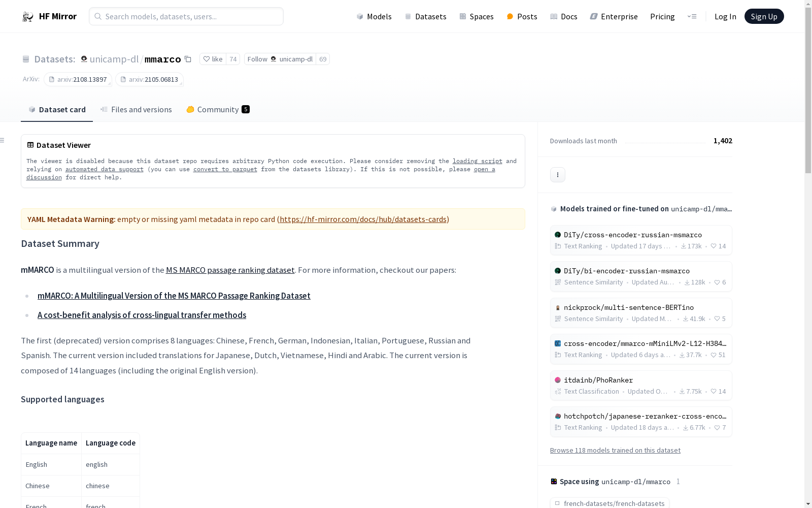Click Log In
The width and height of the screenshot is (812, 508).
click(x=725, y=16)
